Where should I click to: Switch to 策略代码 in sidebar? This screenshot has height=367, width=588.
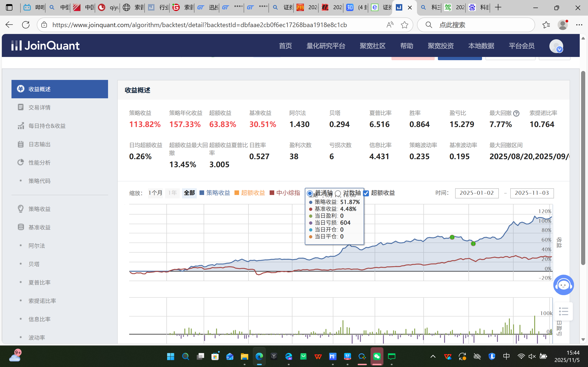pyautogui.click(x=39, y=181)
